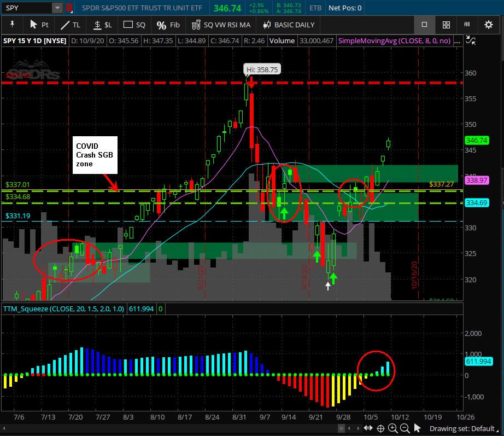
Task: Open chart settings gear icon
Action: (x=488, y=25)
